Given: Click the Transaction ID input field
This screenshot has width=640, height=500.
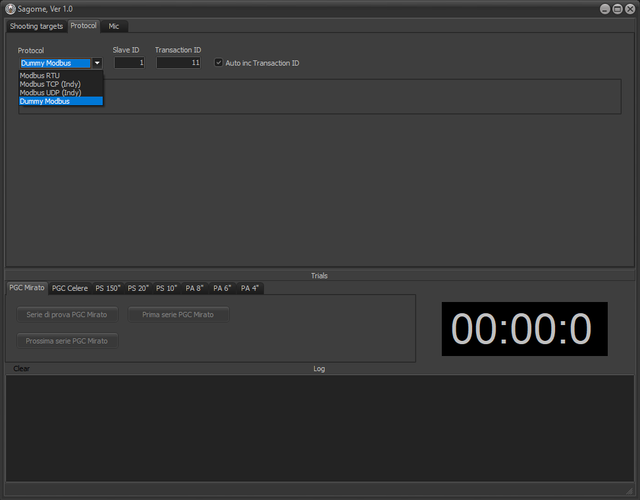Looking at the screenshot, I should click(x=178, y=62).
